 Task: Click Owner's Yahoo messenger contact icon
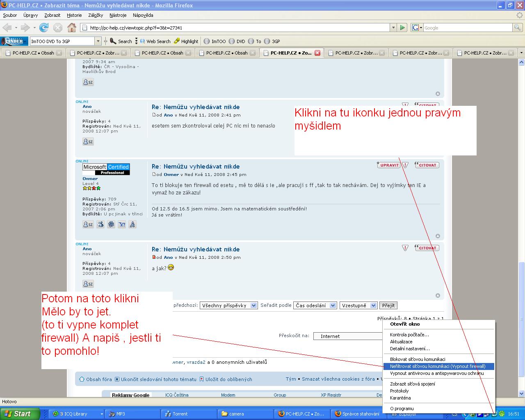(x=122, y=224)
